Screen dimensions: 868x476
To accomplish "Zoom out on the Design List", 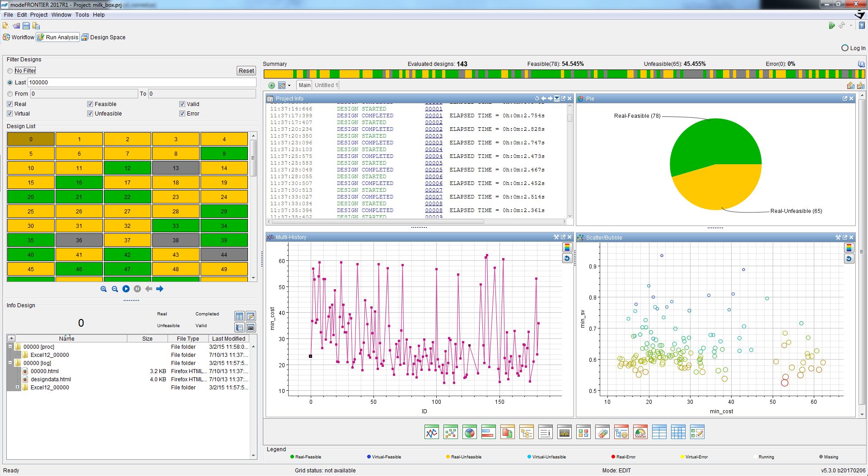I will (x=115, y=289).
